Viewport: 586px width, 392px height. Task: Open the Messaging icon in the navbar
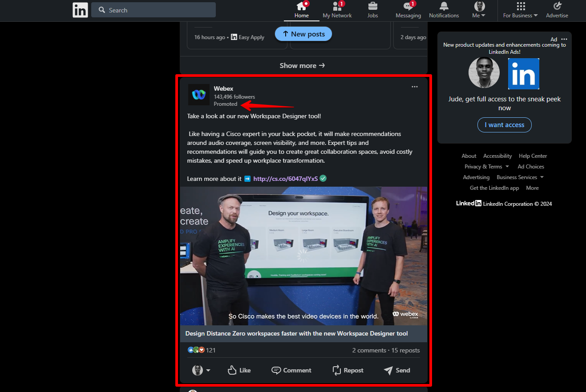(x=408, y=9)
